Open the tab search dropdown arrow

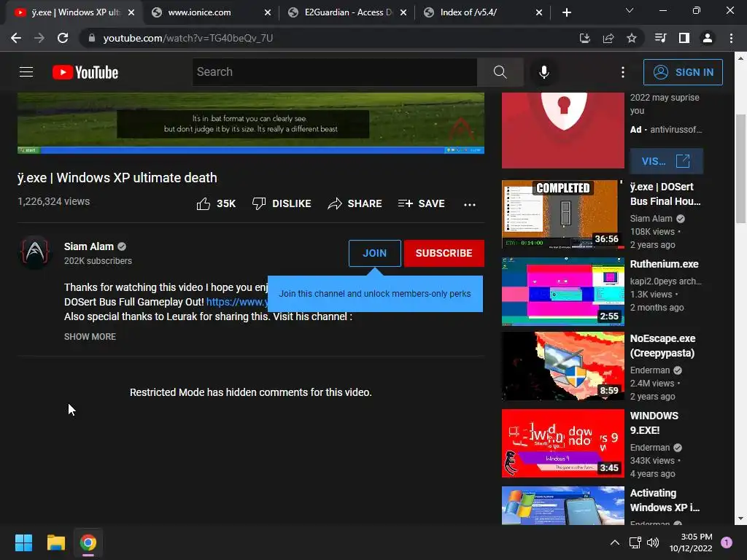click(630, 10)
